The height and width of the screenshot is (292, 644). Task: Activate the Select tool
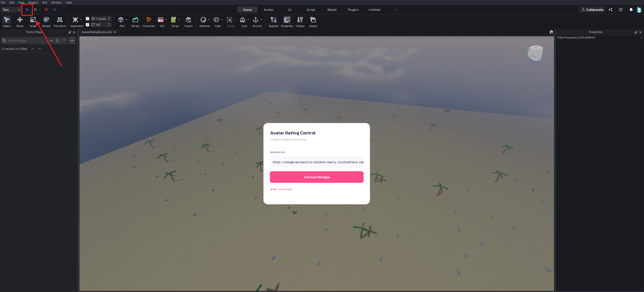point(7,22)
